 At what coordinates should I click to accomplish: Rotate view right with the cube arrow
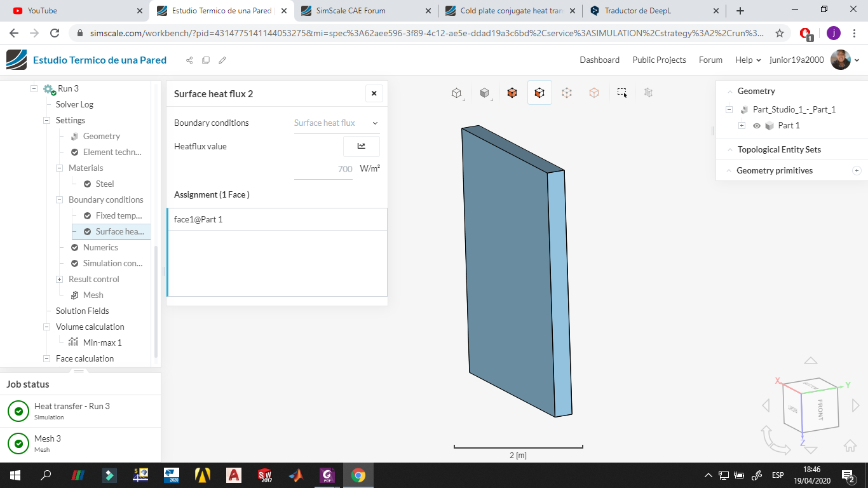[x=855, y=405]
